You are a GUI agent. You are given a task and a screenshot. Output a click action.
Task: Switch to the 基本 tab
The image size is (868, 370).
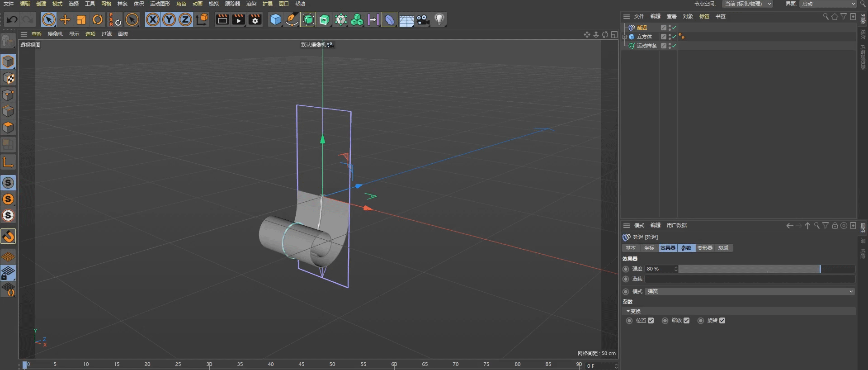tap(631, 248)
